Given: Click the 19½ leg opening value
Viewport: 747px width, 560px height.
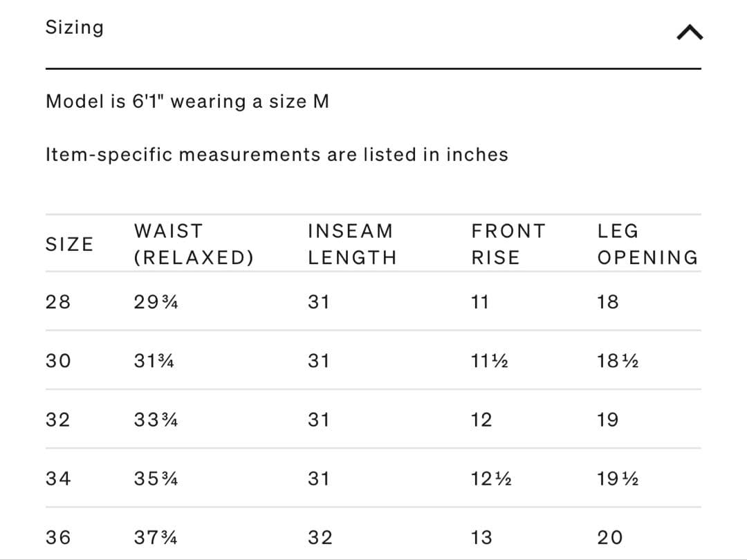Looking at the screenshot, I should coord(618,478).
